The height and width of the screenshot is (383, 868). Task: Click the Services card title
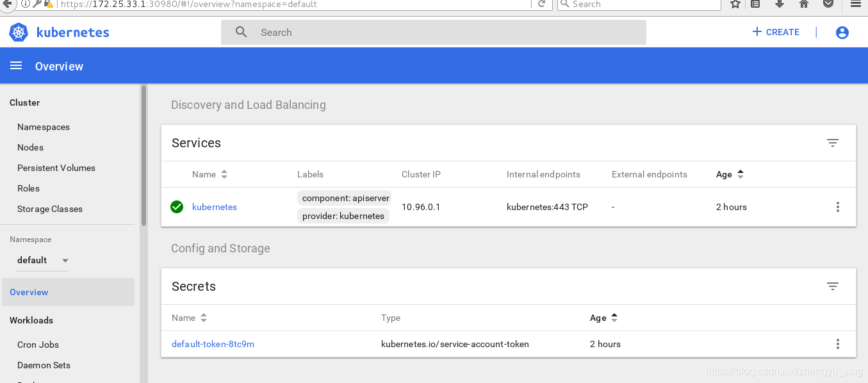click(196, 143)
